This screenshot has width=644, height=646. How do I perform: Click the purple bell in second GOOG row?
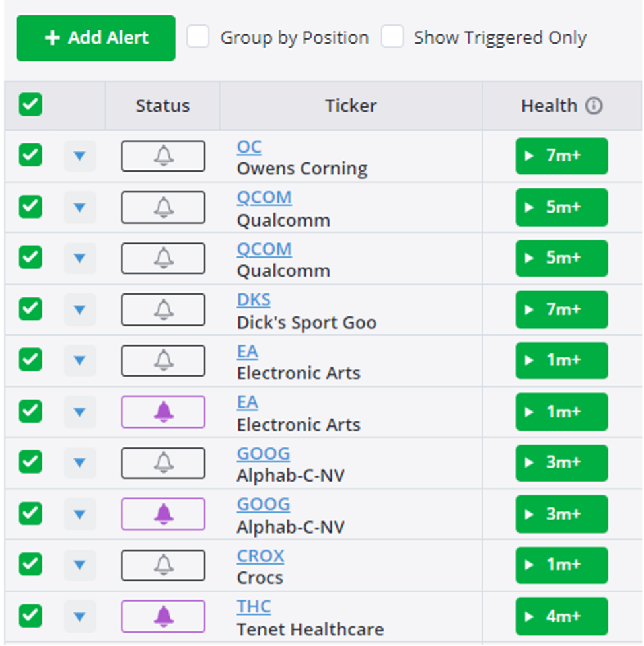click(163, 514)
